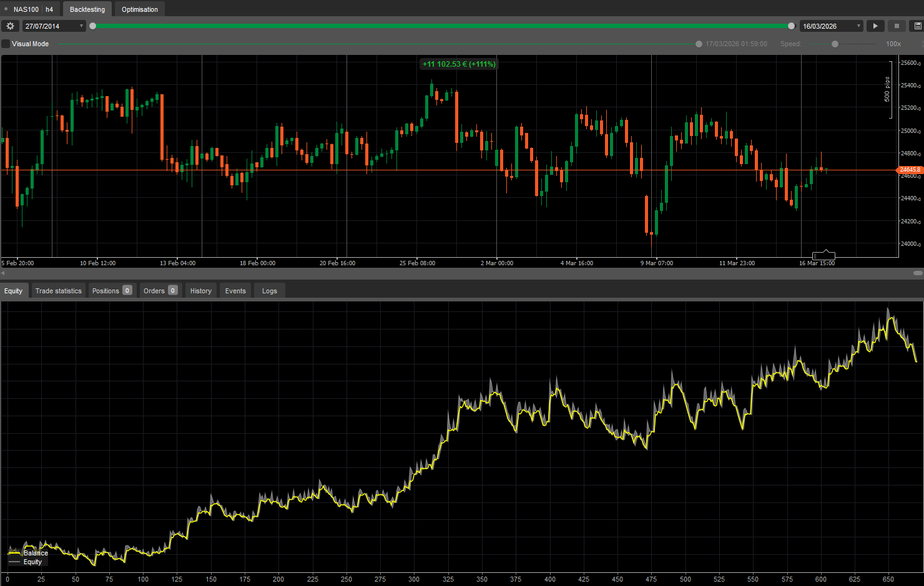Open the Trade statistics tab
The height and width of the screenshot is (586, 924).
(x=58, y=290)
